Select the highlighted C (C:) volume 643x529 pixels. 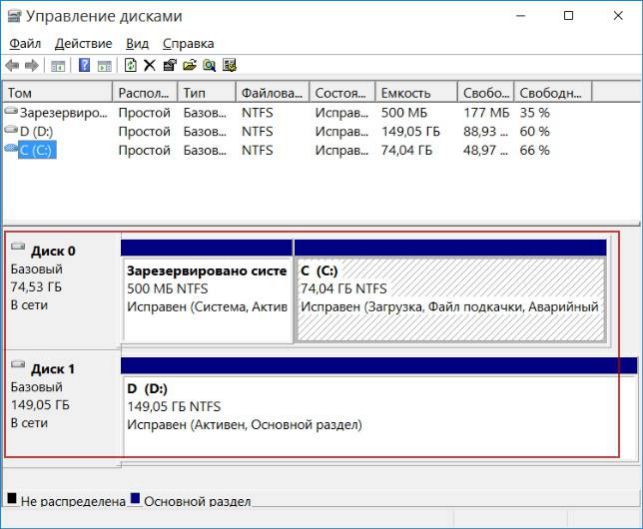37,150
